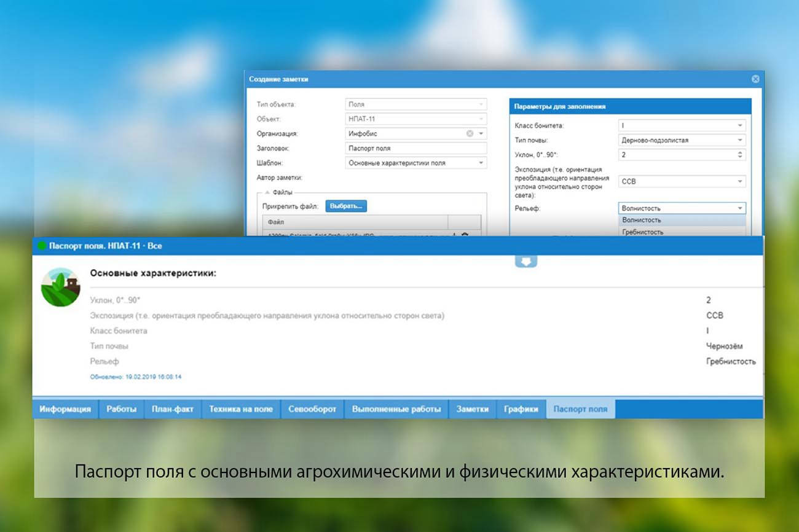Image resolution: width=799 pixels, height=532 pixels.
Task: Click the blue cloud download icon above characteristics
Action: point(525,260)
